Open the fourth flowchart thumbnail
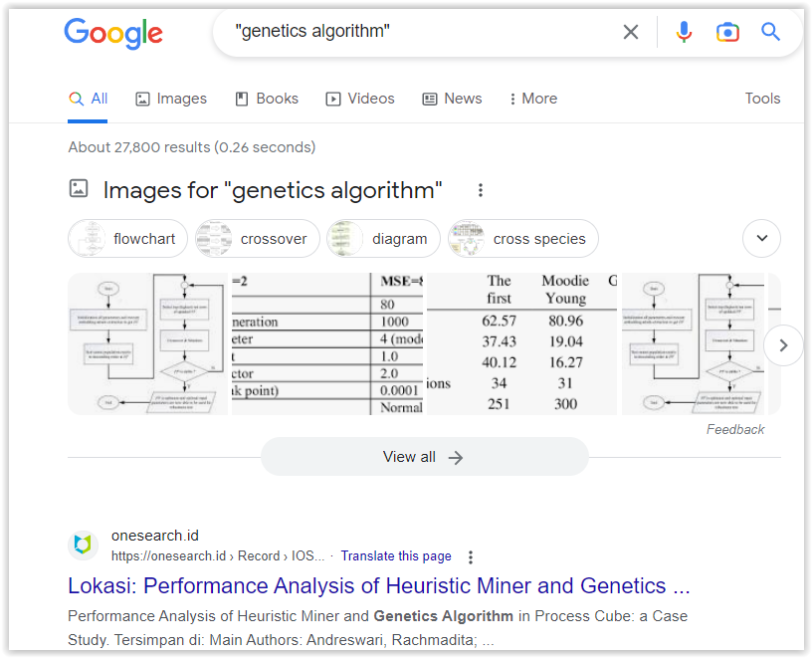The image size is (812, 658). [693, 344]
